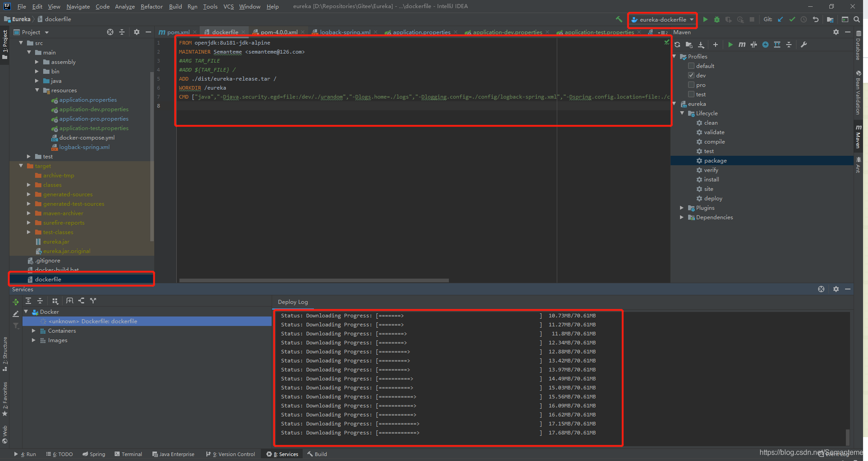Open Database side tool window

pyautogui.click(x=858, y=45)
